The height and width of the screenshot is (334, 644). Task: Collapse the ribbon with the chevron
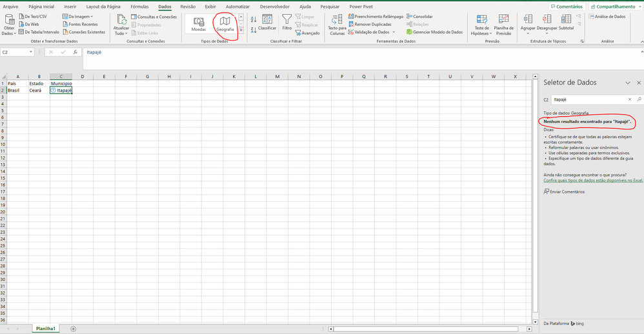pos(642,42)
